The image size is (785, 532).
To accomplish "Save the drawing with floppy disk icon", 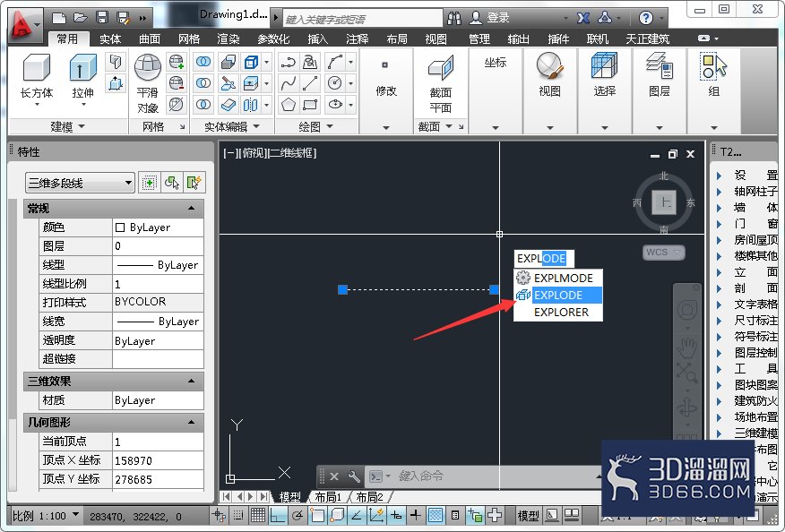I will click(102, 19).
